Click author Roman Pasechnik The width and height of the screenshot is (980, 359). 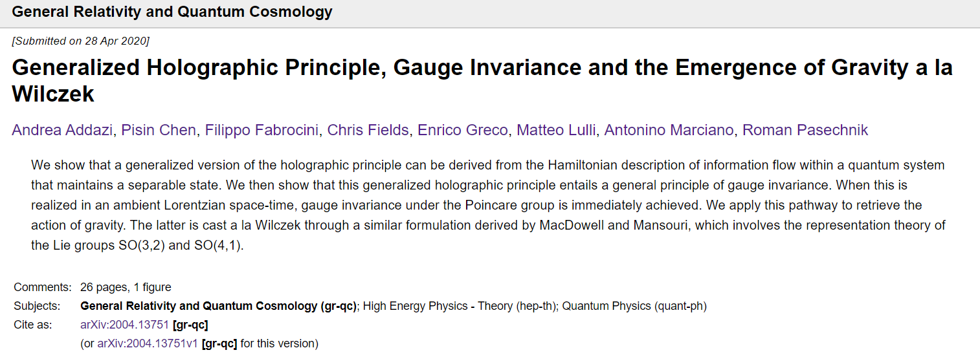805,131
